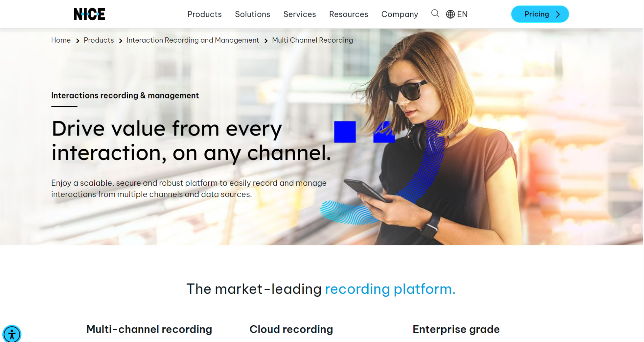644x342 pixels.
Task: Expand the Resources menu
Action: click(348, 14)
